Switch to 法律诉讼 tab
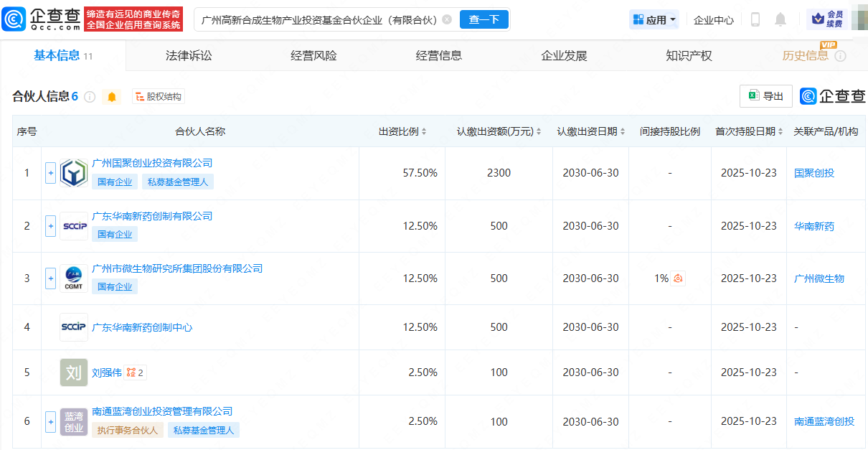 pyautogui.click(x=189, y=55)
